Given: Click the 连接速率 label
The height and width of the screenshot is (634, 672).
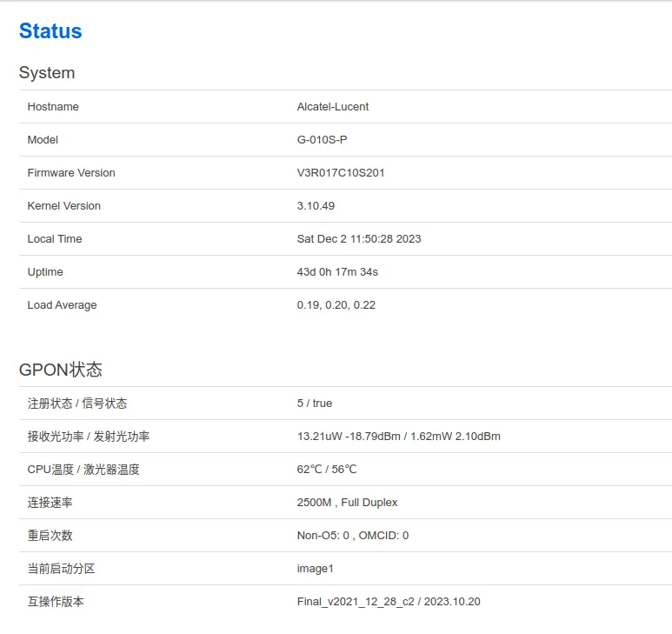Looking at the screenshot, I should [50, 502].
